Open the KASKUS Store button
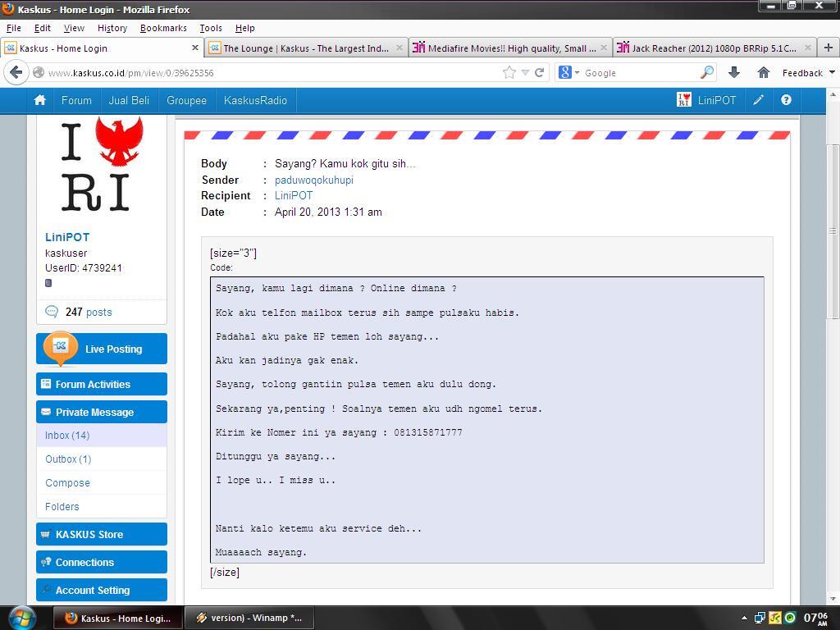This screenshot has width=840, height=630. 102,534
